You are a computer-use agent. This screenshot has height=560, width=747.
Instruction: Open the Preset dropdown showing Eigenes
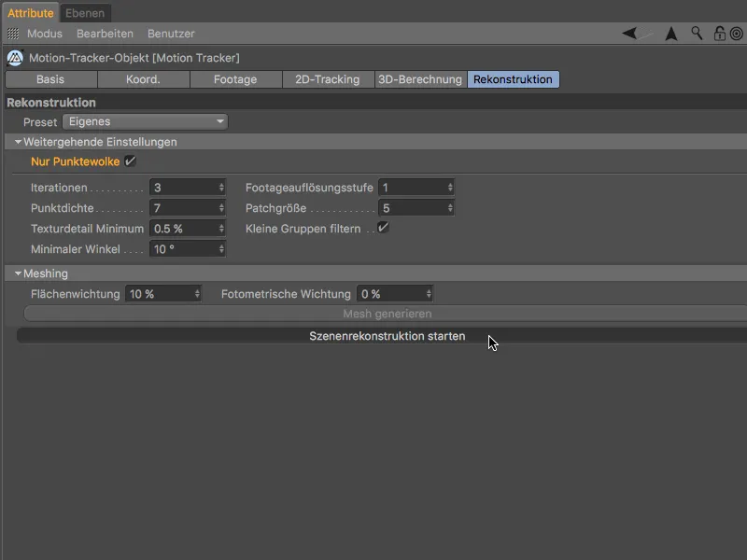tap(145, 121)
